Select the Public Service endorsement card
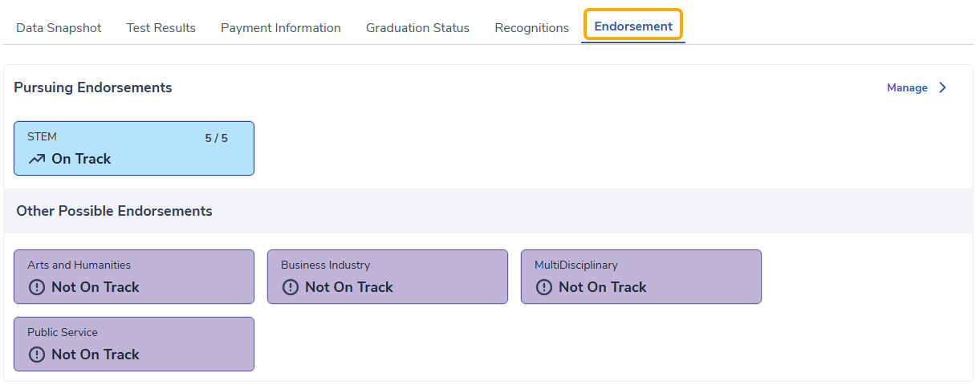Screen dimensions: 980x389 (133, 344)
